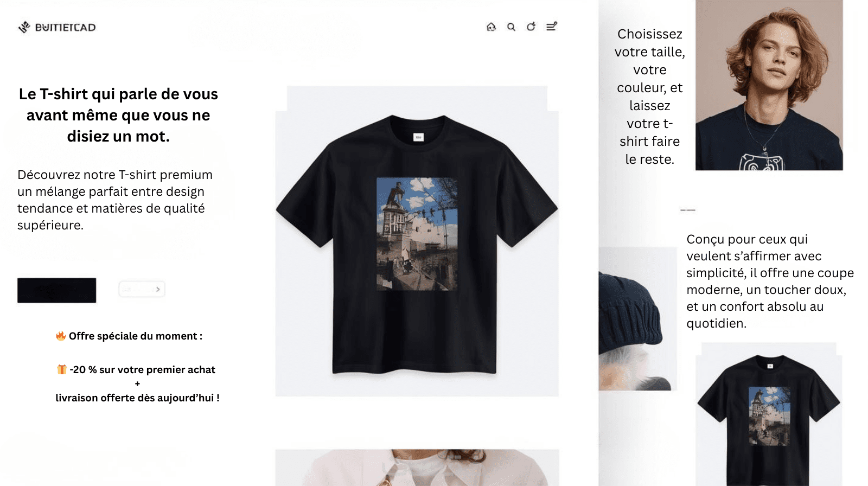868x486 pixels.
Task: Click the solid black call-to-action button
Action: [56, 290]
